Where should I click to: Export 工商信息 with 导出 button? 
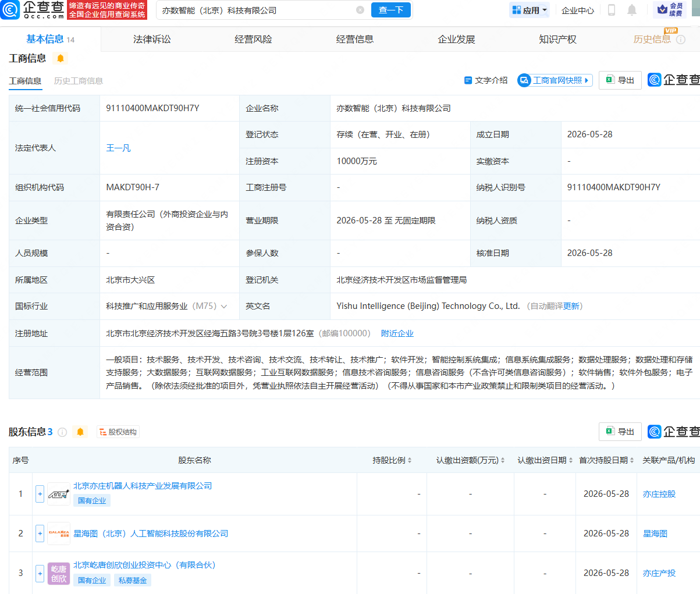click(620, 80)
